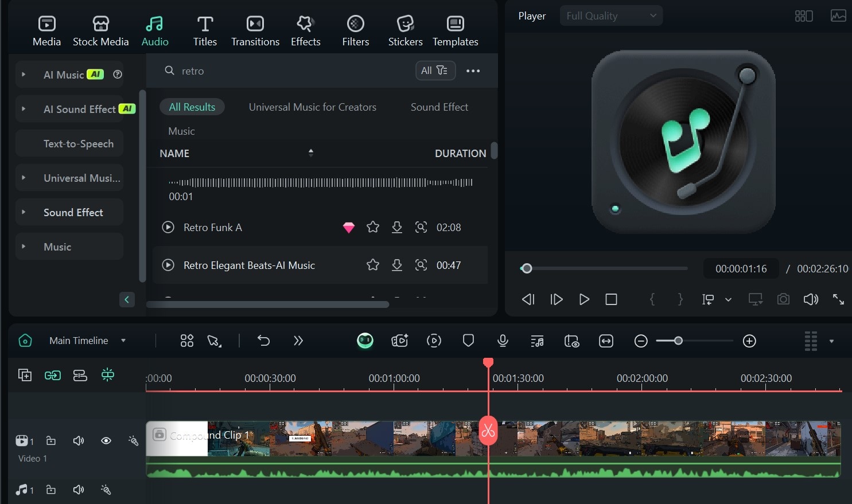The width and height of the screenshot is (852, 504).
Task: Zoom out the timeline with minus button
Action: (641, 341)
